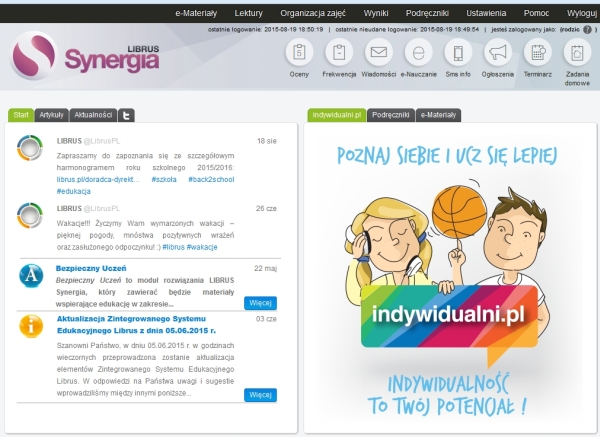Screen dimensions: 600x437
Task: Switch to the e-Materiały panel tab
Action: 438,115
